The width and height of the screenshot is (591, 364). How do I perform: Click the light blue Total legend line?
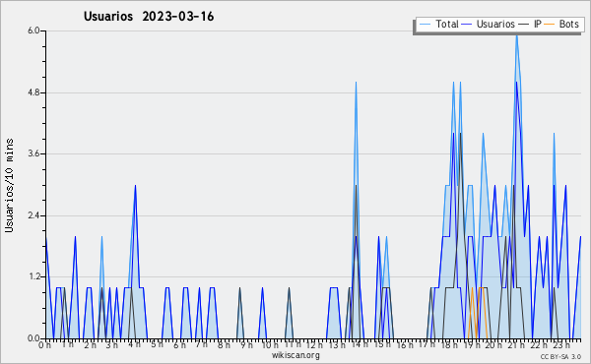tap(425, 25)
